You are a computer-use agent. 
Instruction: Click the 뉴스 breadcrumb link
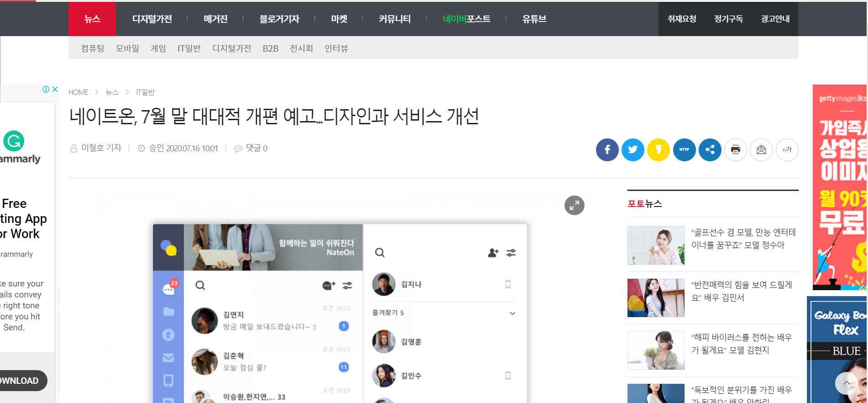[112, 92]
